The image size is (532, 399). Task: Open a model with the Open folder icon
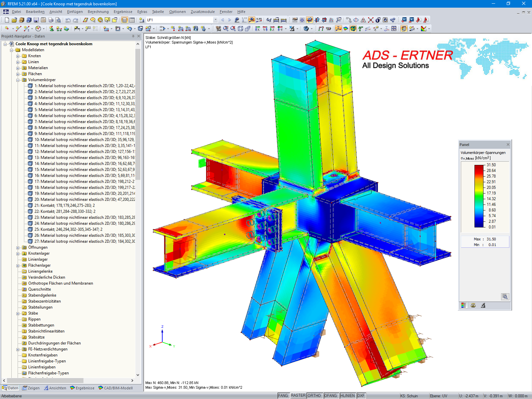pos(14,20)
